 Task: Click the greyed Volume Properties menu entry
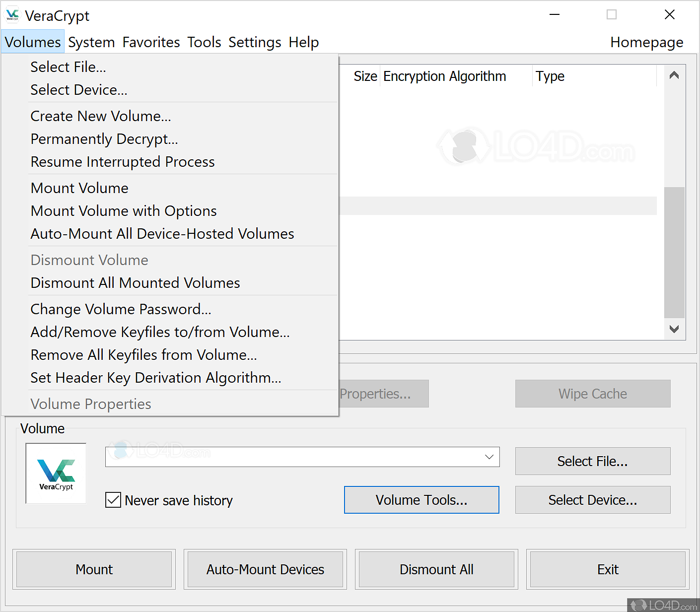170,404
